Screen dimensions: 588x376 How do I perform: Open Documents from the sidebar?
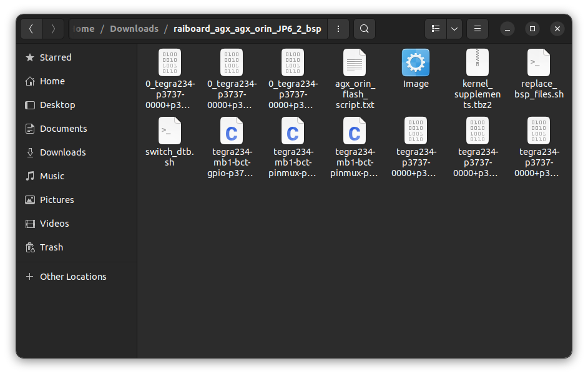[x=77, y=129]
